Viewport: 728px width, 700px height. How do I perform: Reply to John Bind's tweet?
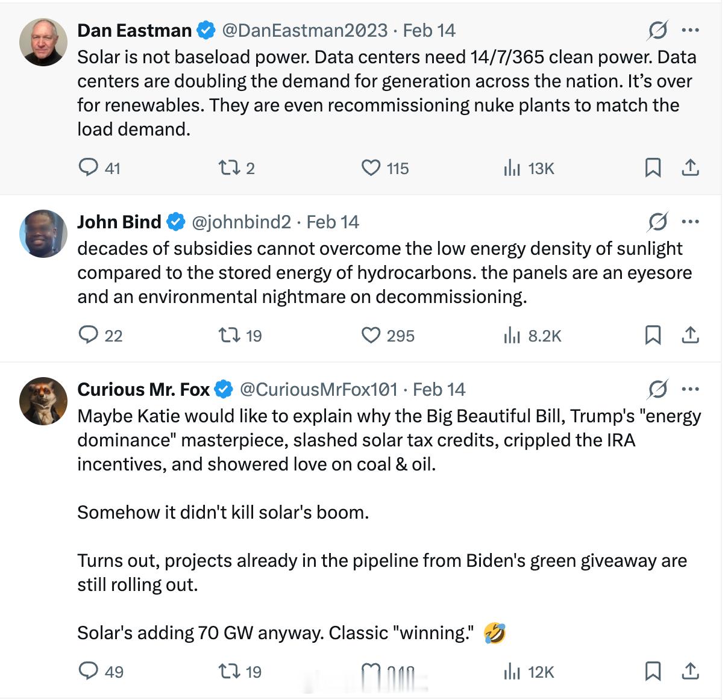coord(89,334)
